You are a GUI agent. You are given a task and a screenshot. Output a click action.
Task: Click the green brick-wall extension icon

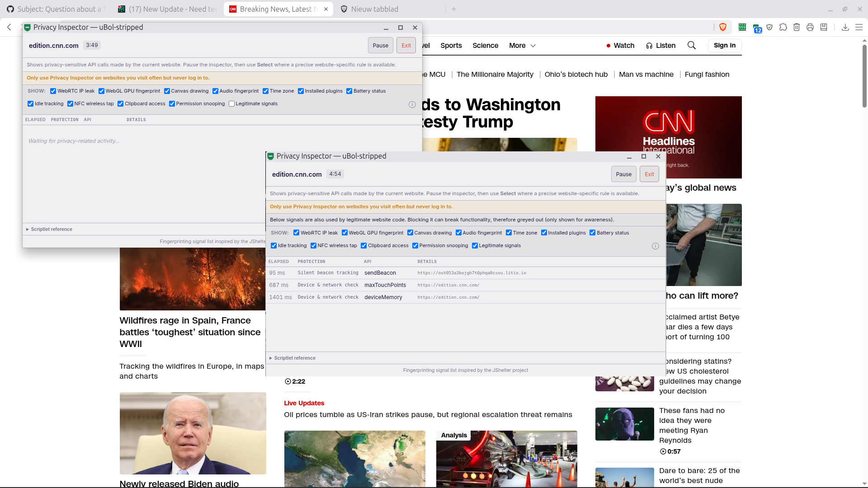[742, 28]
